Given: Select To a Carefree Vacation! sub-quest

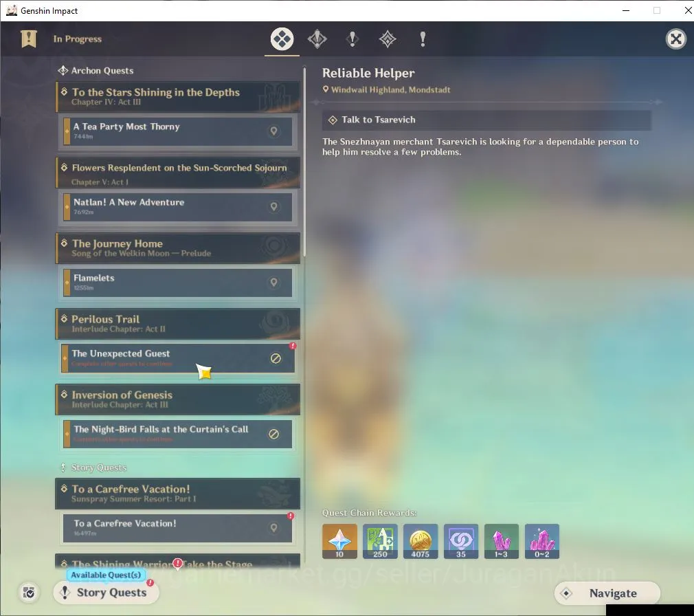Looking at the screenshot, I should click(x=178, y=528).
